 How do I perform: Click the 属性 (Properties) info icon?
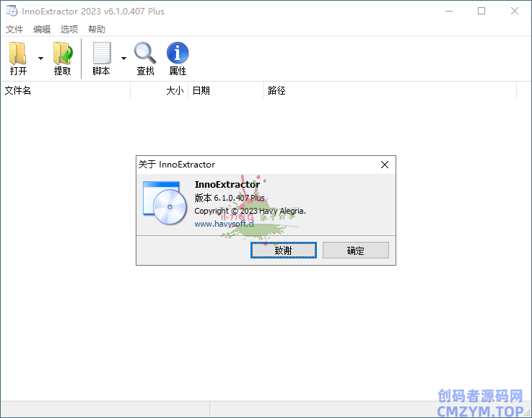click(178, 54)
